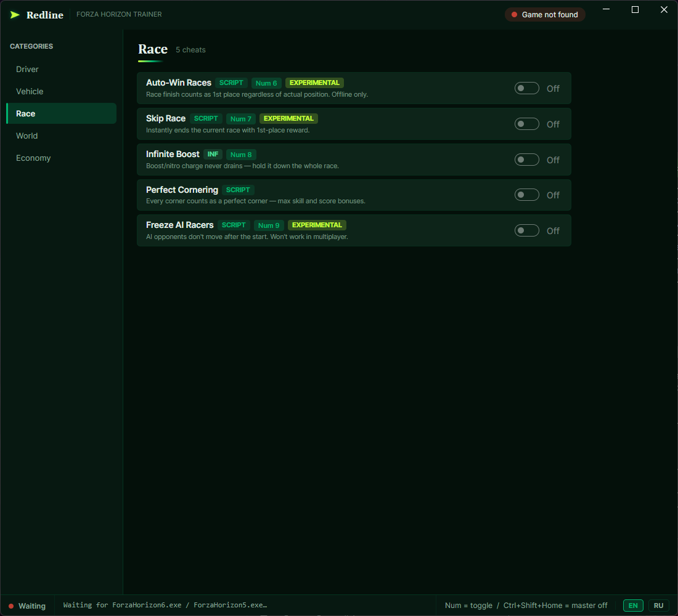Open the Driver category
This screenshot has width=678, height=616.
click(x=62, y=69)
